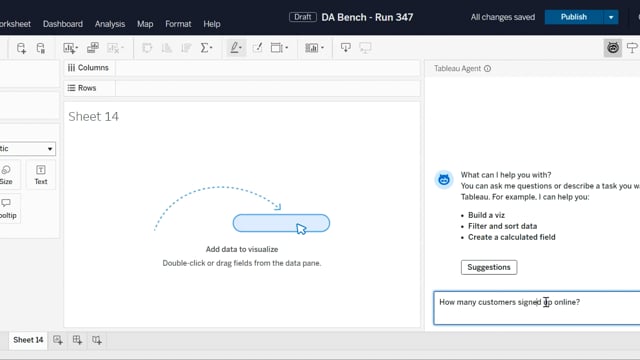Click the Swap Rows and Columns icon
Image resolution: width=640 pixels, height=360 pixels.
pyautogui.click(x=147, y=48)
